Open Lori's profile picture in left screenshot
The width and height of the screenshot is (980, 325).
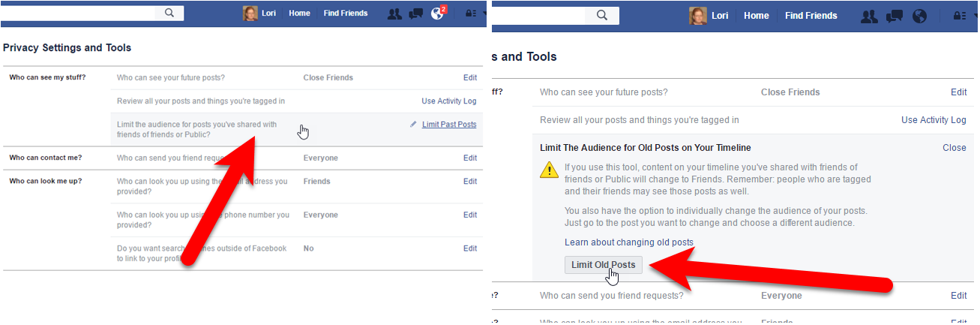[250, 14]
